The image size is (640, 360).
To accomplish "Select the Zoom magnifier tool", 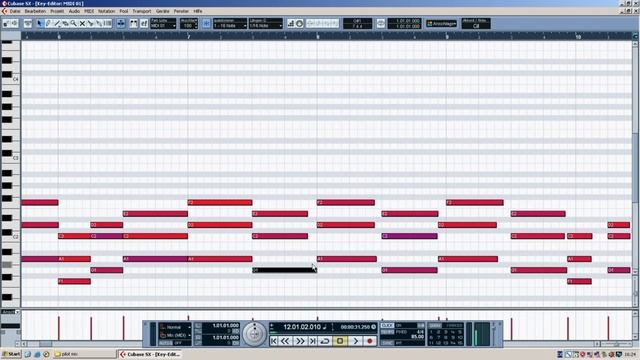I will (x=73, y=24).
